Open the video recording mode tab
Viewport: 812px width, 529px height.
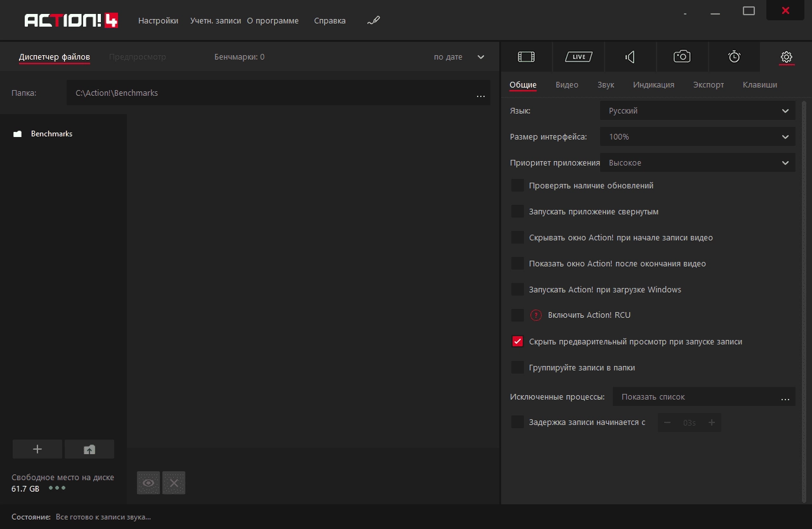pyautogui.click(x=527, y=57)
